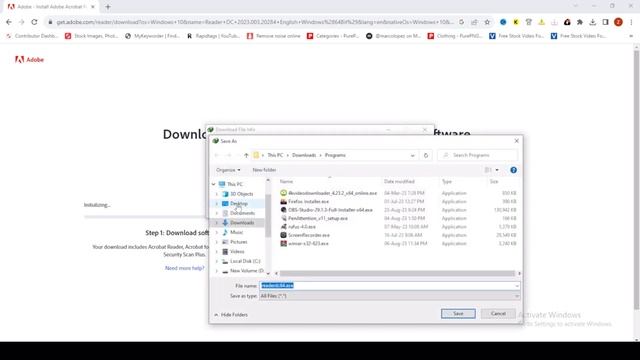Select Desktop in the navigation tree
Image resolution: width=640 pixels, height=360 pixels.
click(x=238, y=203)
